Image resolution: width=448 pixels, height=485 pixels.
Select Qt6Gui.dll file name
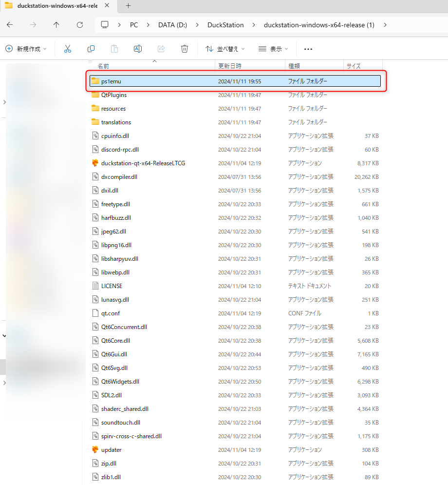[x=114, y=354]
